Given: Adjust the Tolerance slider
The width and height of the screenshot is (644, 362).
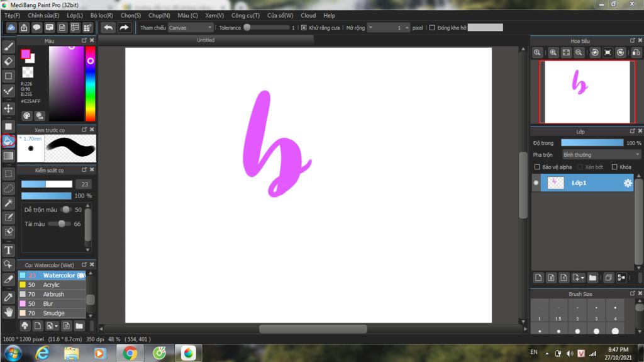Looking at the screenshot, I should (267, 28).
